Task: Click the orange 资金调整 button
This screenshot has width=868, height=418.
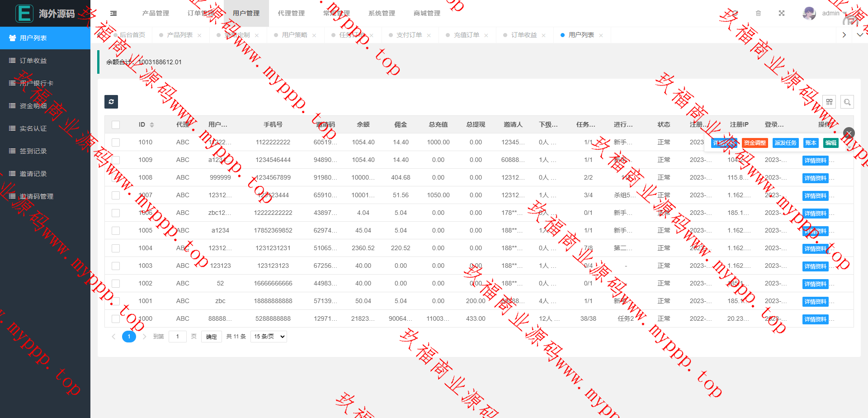Action: point(755,143)
